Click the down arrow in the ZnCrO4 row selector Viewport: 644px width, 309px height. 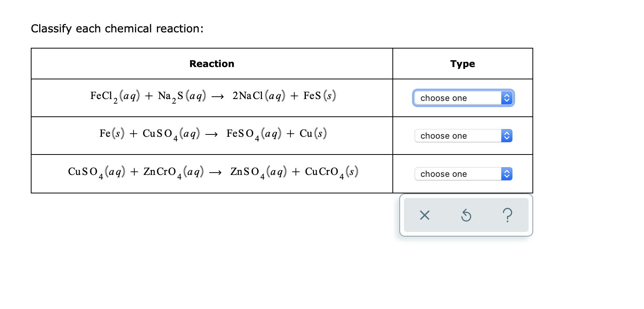click(x=507, y=176)
